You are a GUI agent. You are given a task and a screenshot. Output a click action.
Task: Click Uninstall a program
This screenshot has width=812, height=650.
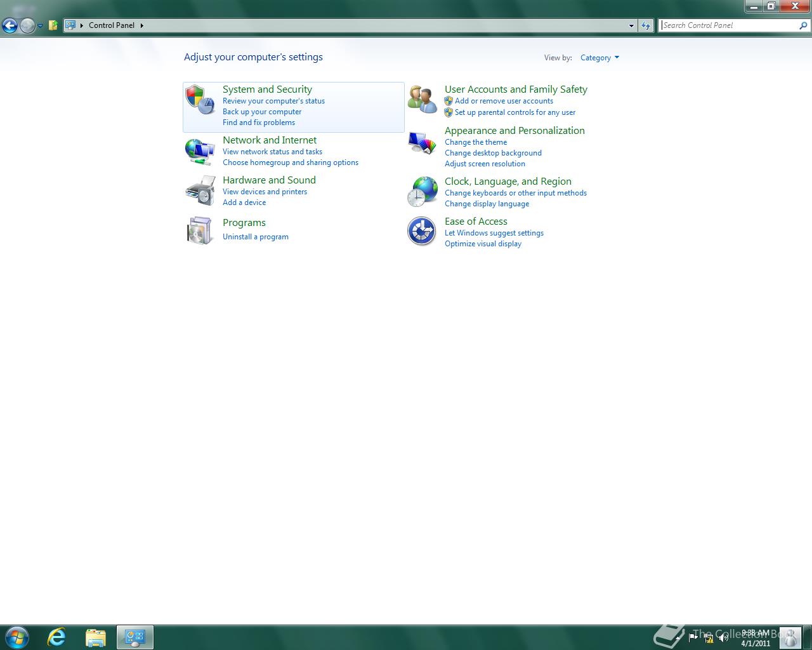click(x=256, y=237)
